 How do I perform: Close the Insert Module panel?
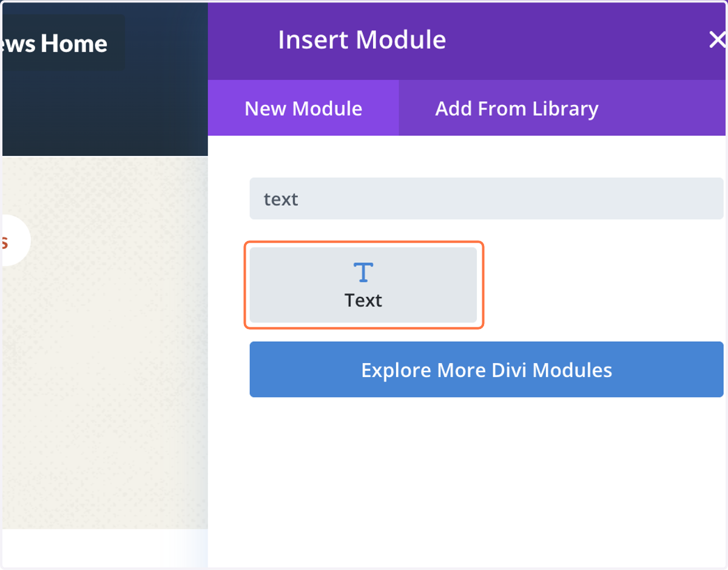tap(718, 40)
